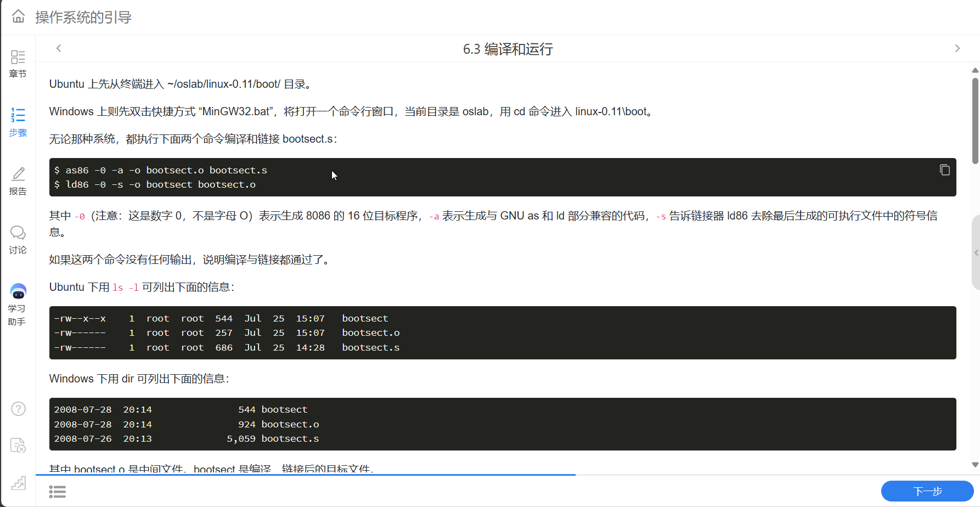Advance to next page with right chevron
Image resolution: width=980 pixels, height=507 pixels.
[958, 48]
